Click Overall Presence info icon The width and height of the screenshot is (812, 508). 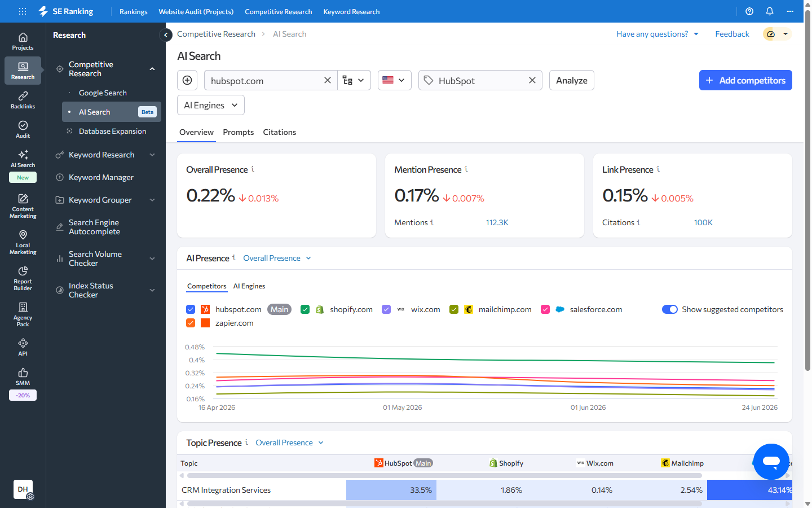coord(253,169)
